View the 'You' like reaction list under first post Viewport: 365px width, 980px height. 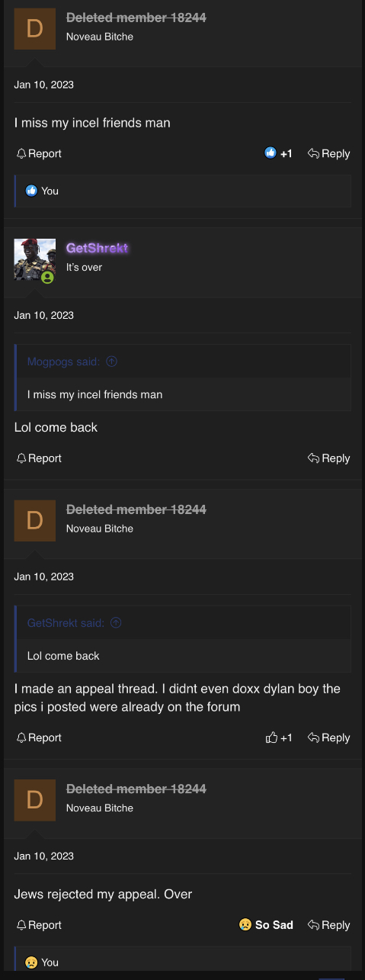pyautogui.click(x=50, y=191)
